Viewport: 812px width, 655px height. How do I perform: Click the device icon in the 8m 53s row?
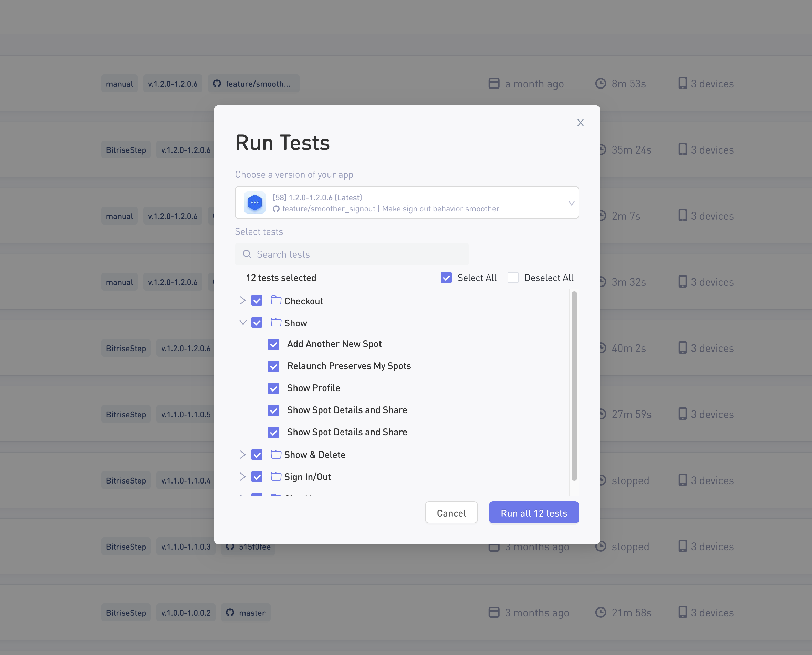[x=682, y=83]
